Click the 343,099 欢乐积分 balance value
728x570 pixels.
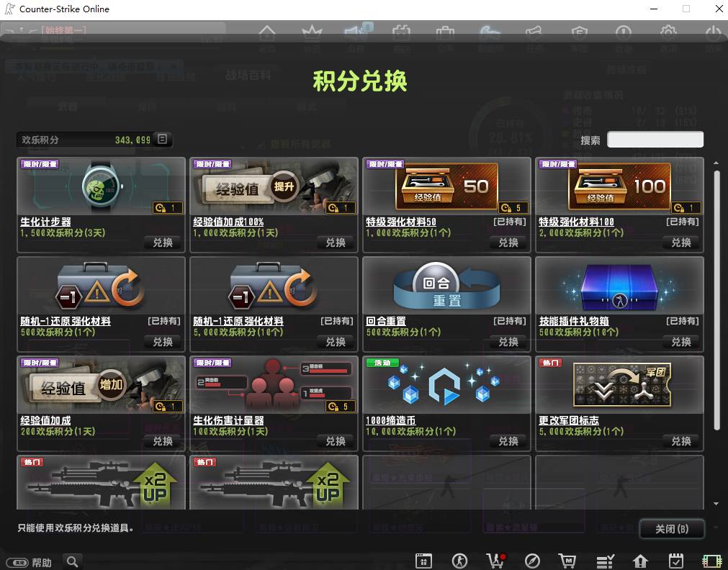click(x=132, y=140)
